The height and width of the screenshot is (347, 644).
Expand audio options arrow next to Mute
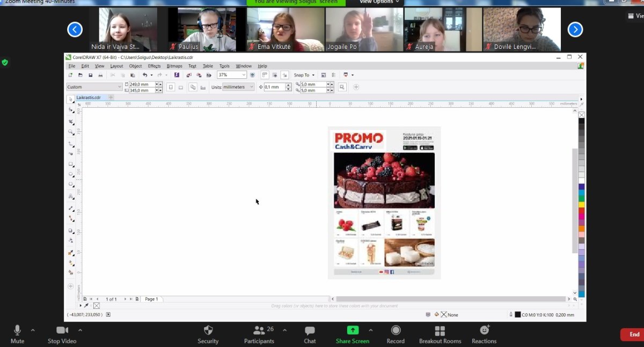pos(33,330)
